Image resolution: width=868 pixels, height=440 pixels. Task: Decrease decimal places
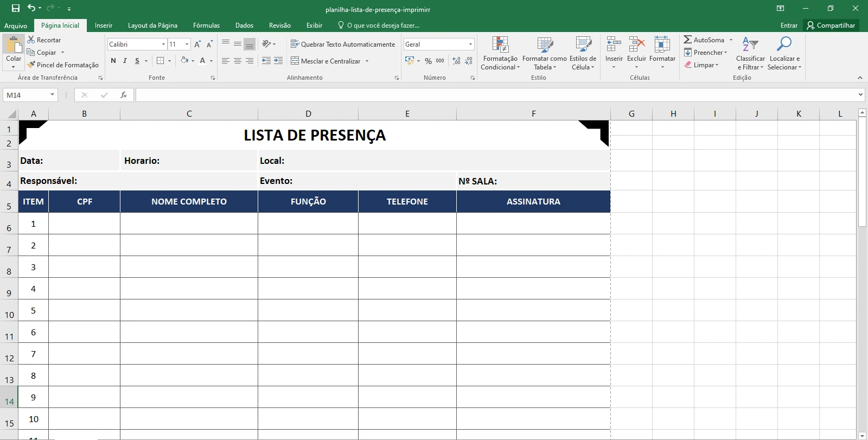[x=469, y=61]
